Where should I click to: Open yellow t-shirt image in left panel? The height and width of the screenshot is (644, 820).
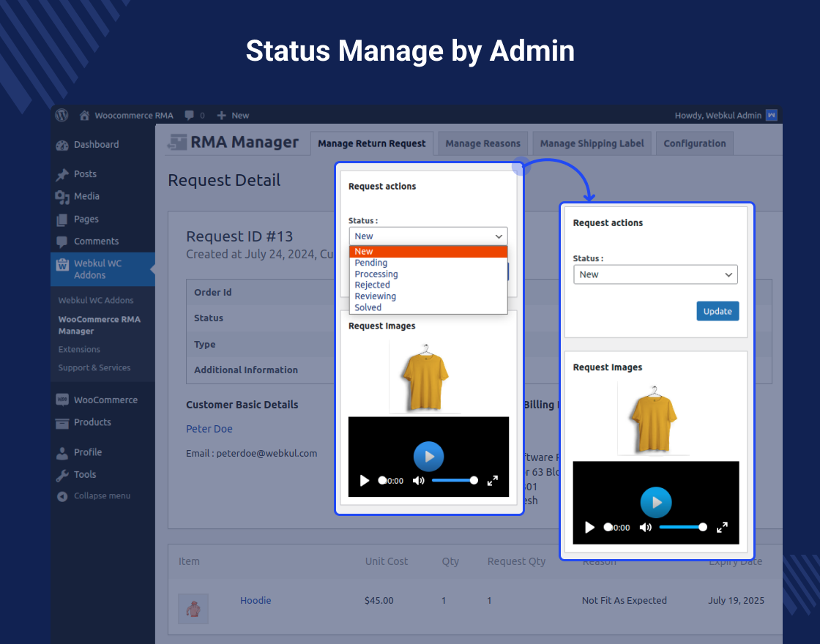tap(425, 376)
